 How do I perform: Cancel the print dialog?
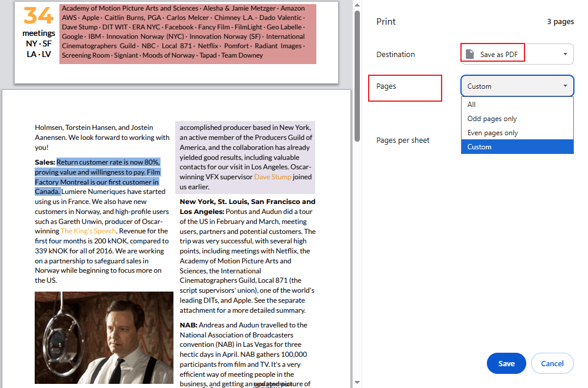click(552, 363)
